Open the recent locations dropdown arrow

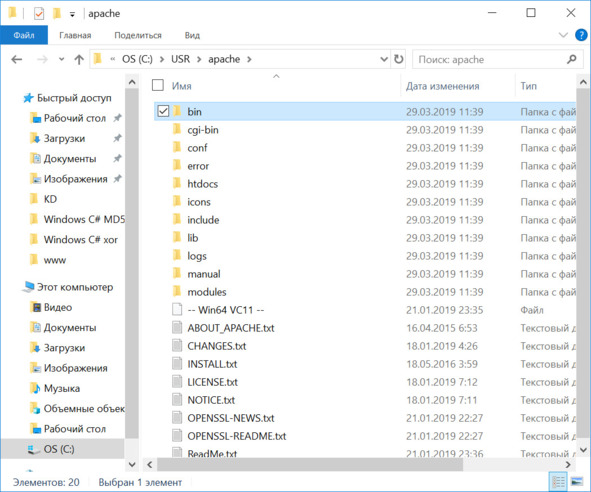tap(61, 59)
